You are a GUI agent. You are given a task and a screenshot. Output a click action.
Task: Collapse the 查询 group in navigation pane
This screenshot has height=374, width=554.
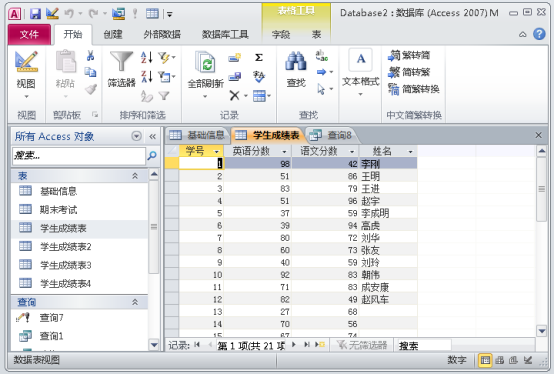point(135,302)
